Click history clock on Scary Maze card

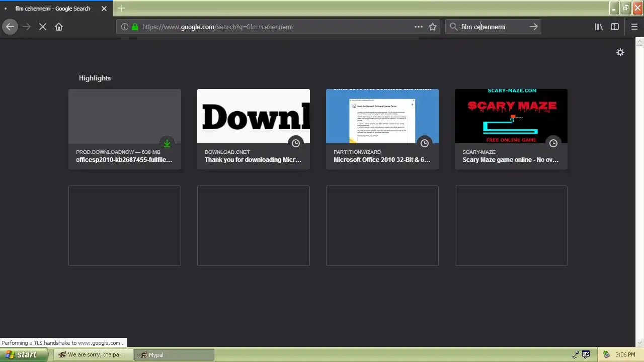point(553,143)
